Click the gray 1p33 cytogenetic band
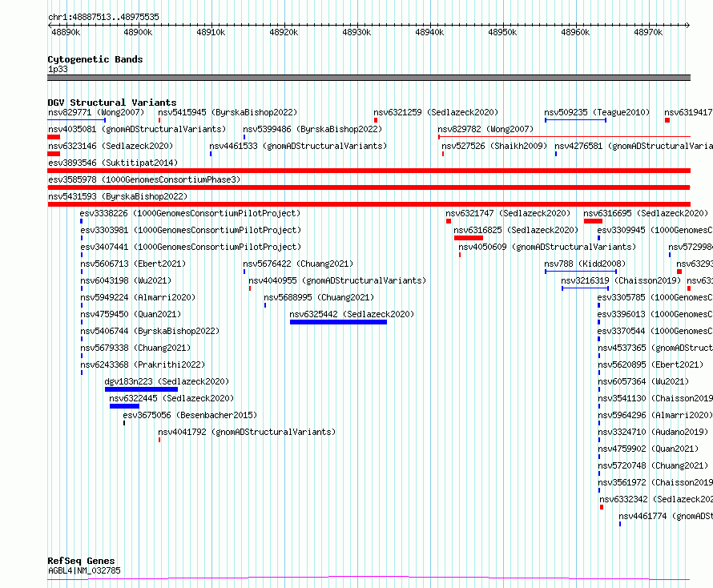The height and width of the screenshot is (588, 713). (x=369, y=78)
